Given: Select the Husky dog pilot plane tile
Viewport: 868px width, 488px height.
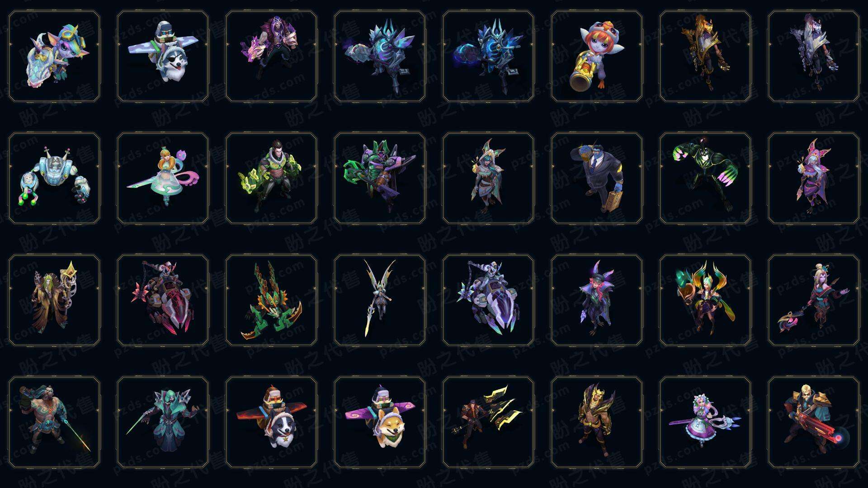Looking at the screenshot, I should (x=163, y=56).
